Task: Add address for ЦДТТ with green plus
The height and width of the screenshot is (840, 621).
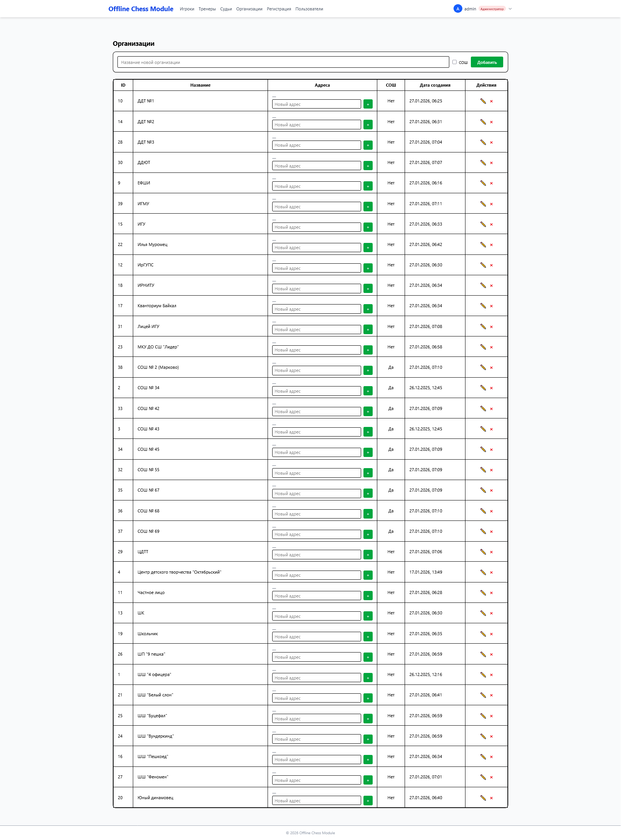Action: point(368,555)
